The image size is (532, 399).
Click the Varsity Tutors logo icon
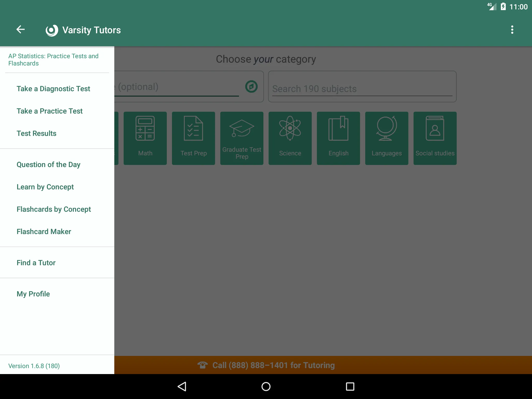coord(51,30)
